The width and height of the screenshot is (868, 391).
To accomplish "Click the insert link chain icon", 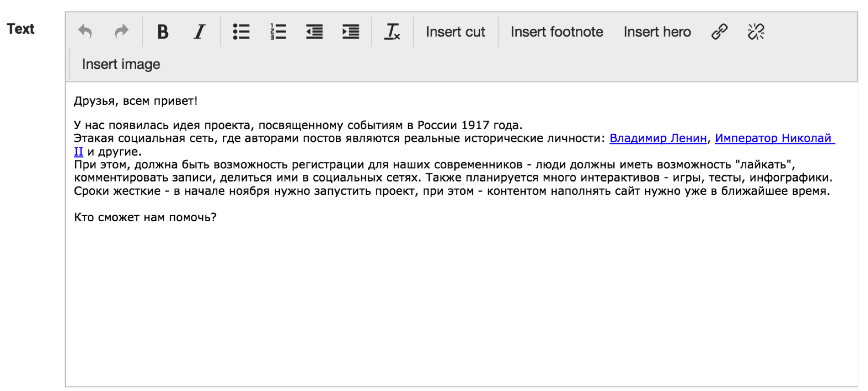I will click(x=719, y=32).
